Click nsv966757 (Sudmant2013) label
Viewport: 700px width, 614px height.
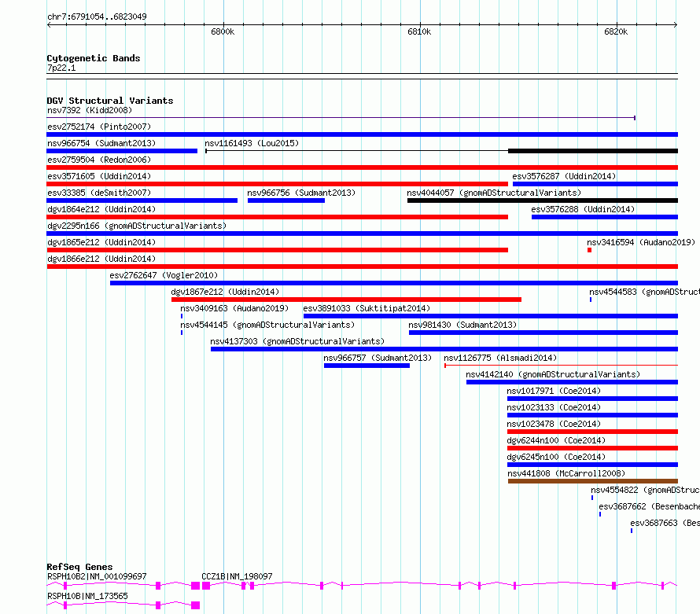click(x=378, y=358)
